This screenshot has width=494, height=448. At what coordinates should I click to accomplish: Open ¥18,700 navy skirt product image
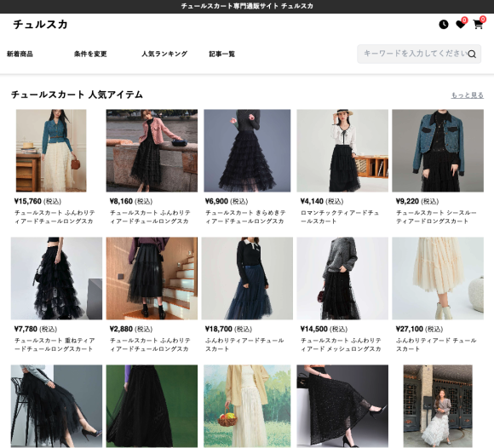(247, 279)
